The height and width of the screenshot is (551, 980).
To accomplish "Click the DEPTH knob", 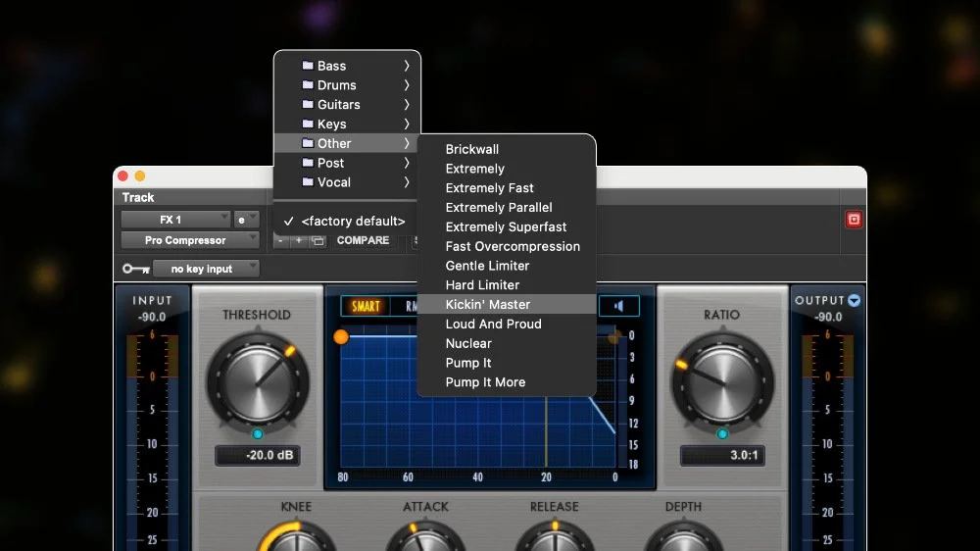I will pyautogui.click(x=684, y=538).
